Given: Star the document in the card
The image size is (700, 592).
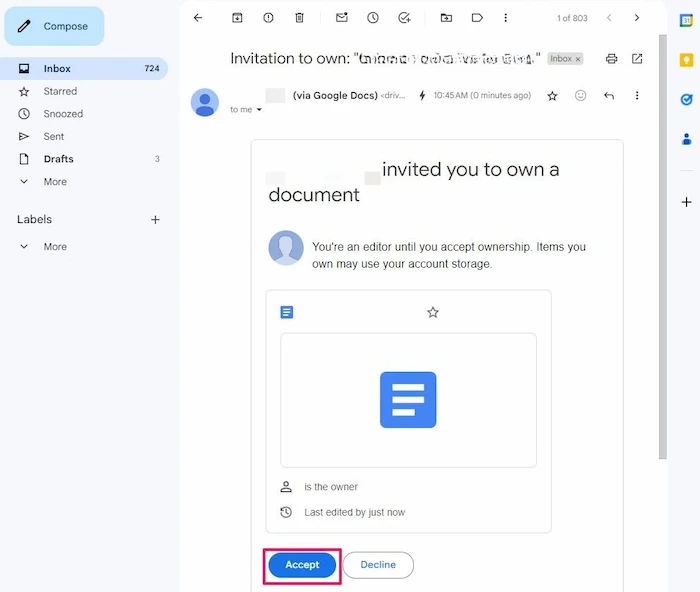Looking at the screenshot, I should tap(433, 312).
